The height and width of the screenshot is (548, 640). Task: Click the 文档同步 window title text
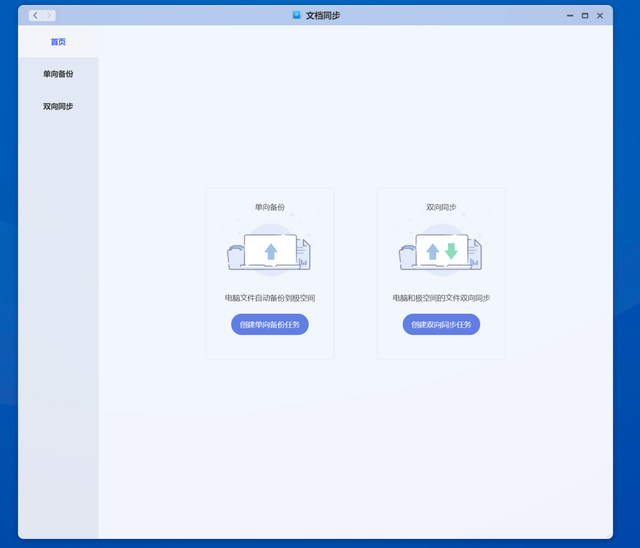pos(323,16)
